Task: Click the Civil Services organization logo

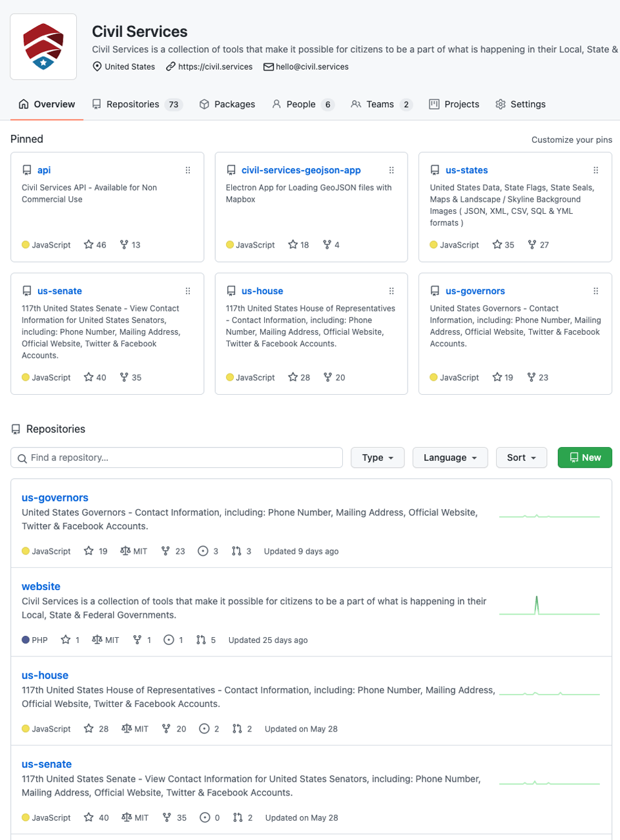Action: point(43,47)
